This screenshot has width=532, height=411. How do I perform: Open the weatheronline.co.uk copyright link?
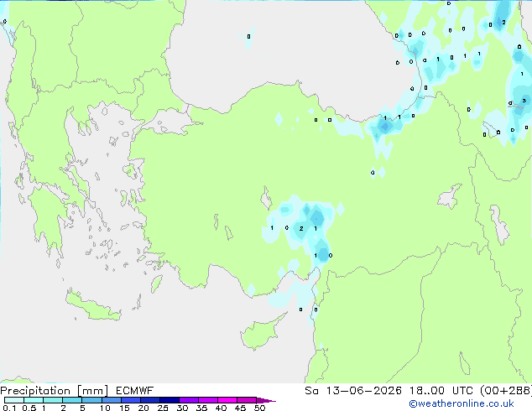coord(462,403)
